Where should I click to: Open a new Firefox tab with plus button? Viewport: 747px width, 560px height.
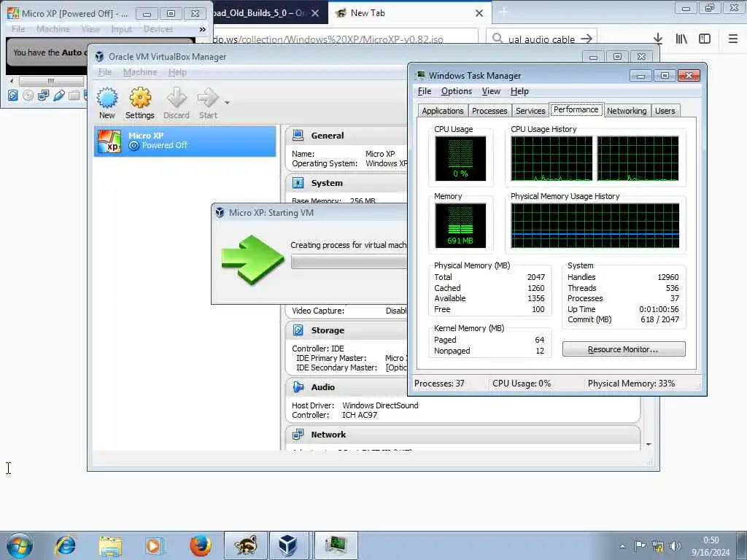tap(503, 13)
